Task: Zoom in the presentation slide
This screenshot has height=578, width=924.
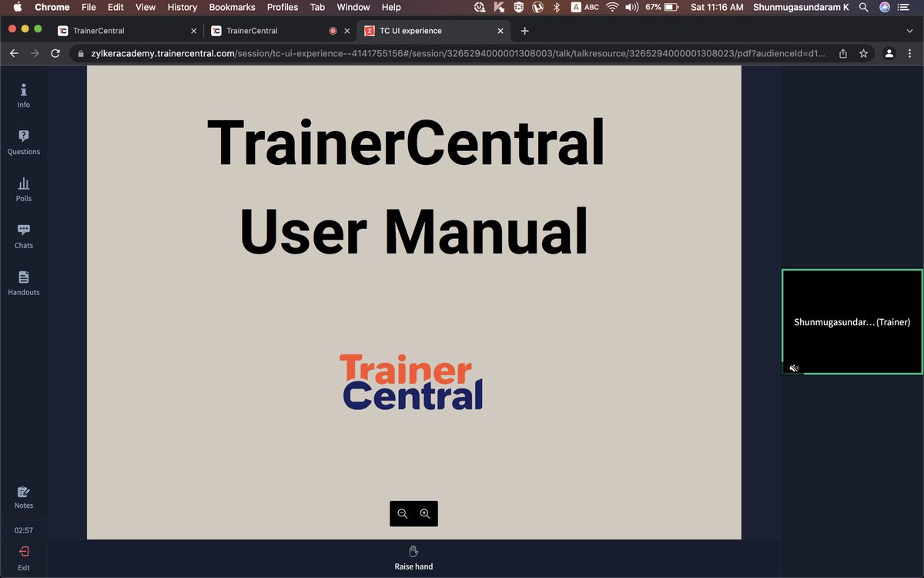Action: (425, 514)
